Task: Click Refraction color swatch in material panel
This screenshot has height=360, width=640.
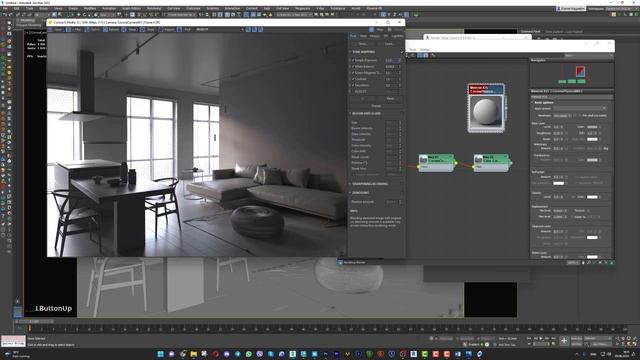Action: tap(559, 183)
